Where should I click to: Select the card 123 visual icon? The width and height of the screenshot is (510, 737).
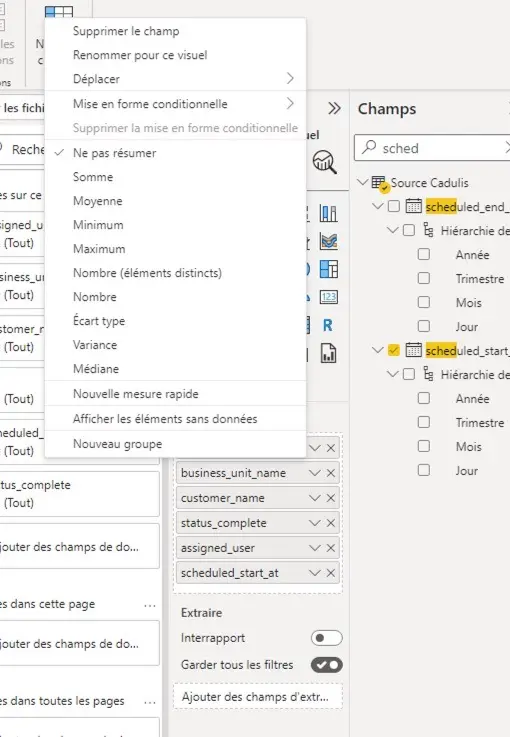pos(328,297)
